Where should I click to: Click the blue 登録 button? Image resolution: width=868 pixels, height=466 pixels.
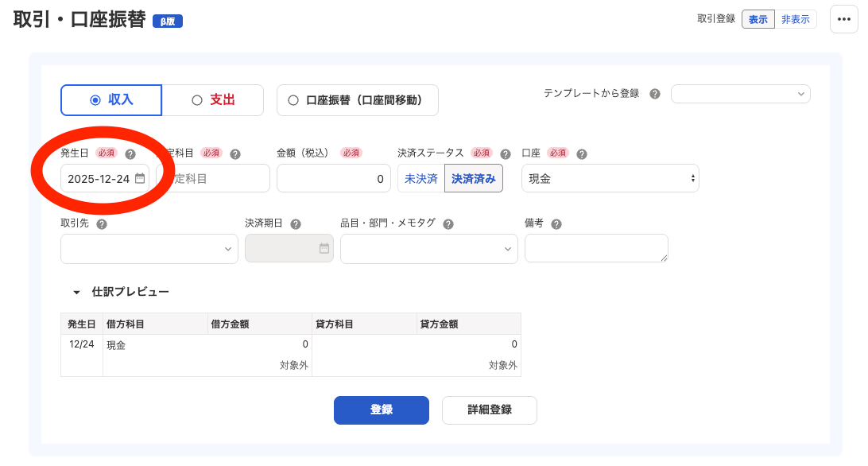point(382,410)
